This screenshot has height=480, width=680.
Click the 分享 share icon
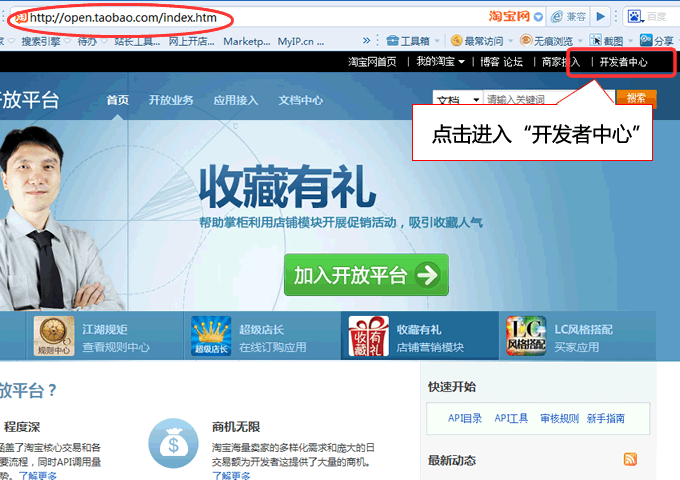point(646,40)
